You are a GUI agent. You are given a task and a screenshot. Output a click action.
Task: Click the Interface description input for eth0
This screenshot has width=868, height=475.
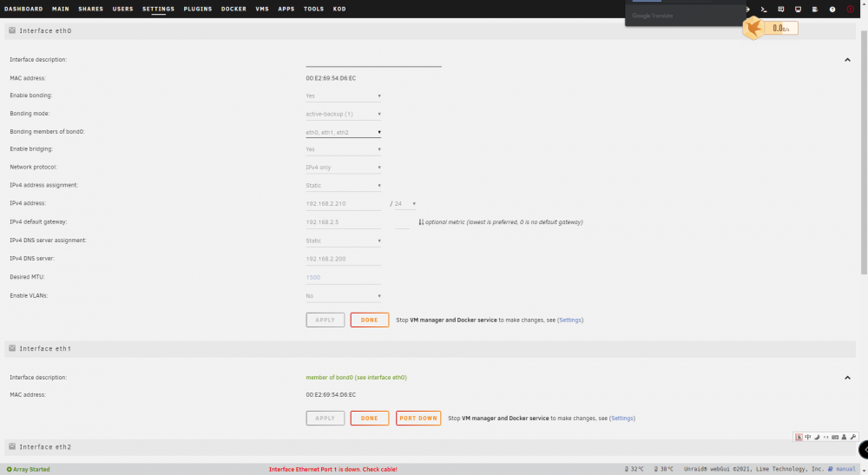pos(373,60)
